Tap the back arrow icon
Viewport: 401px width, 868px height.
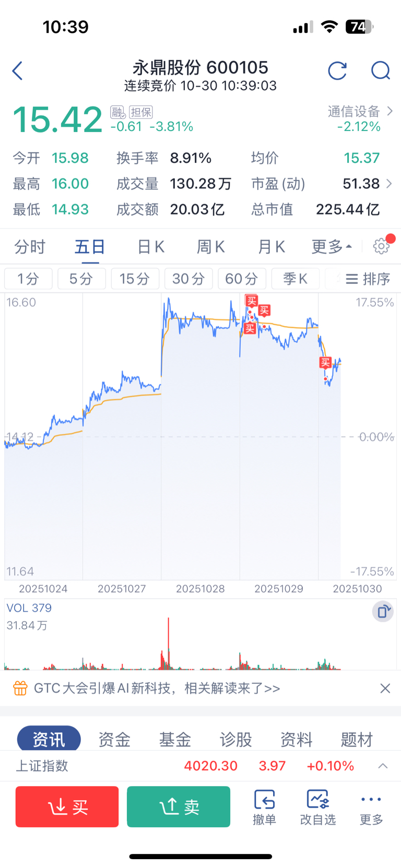click(18, 71)
